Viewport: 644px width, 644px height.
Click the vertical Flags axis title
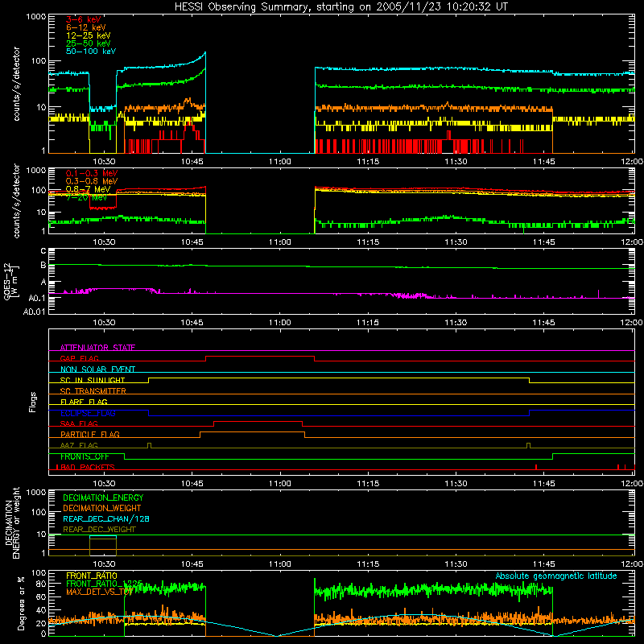coord(33,402)
